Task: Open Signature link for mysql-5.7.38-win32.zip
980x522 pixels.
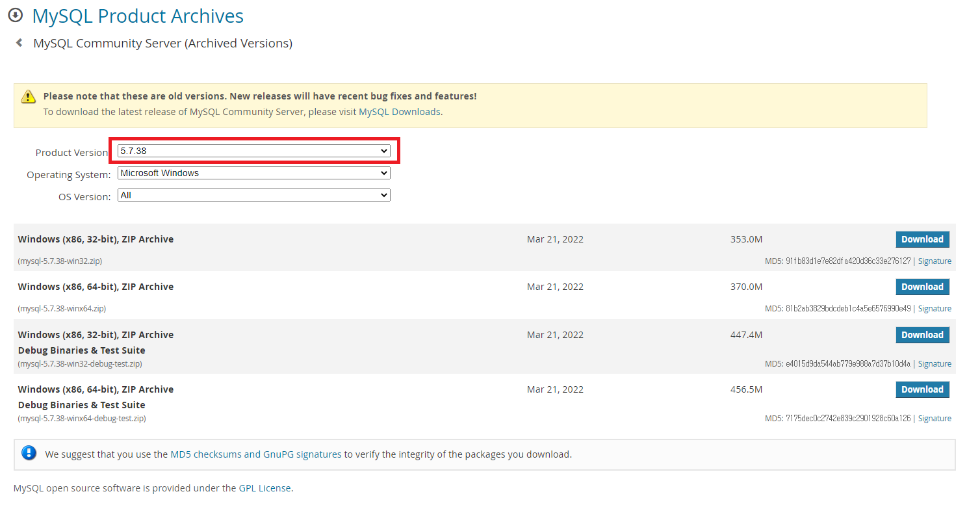Action: coord(935,261)
